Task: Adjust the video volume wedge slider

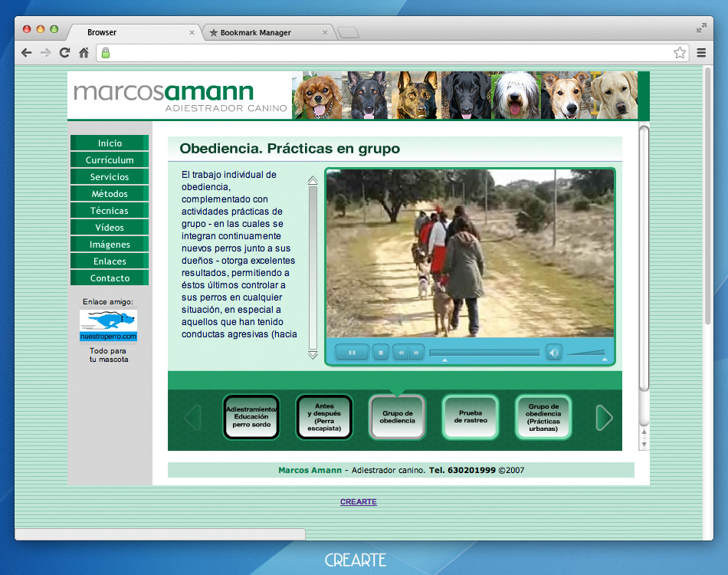Action: (x=586, y=353)
